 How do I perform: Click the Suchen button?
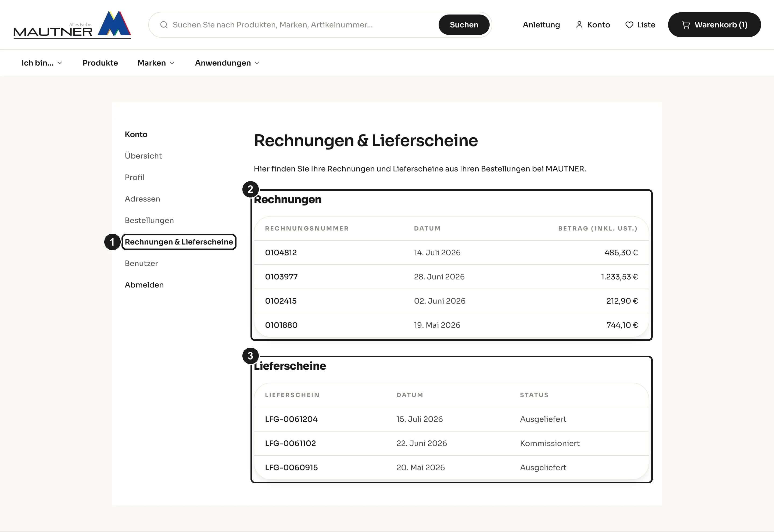pyautogui.click(x=464, y=25)
